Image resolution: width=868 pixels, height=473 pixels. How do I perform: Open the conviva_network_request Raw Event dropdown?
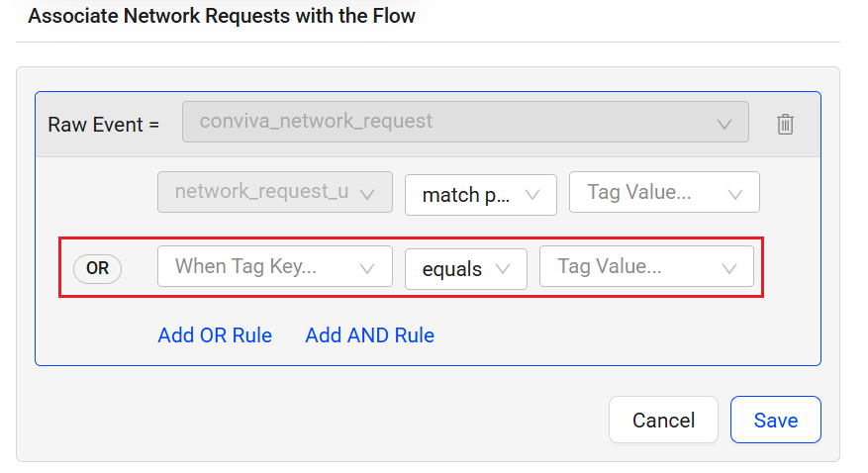(450, 123)
